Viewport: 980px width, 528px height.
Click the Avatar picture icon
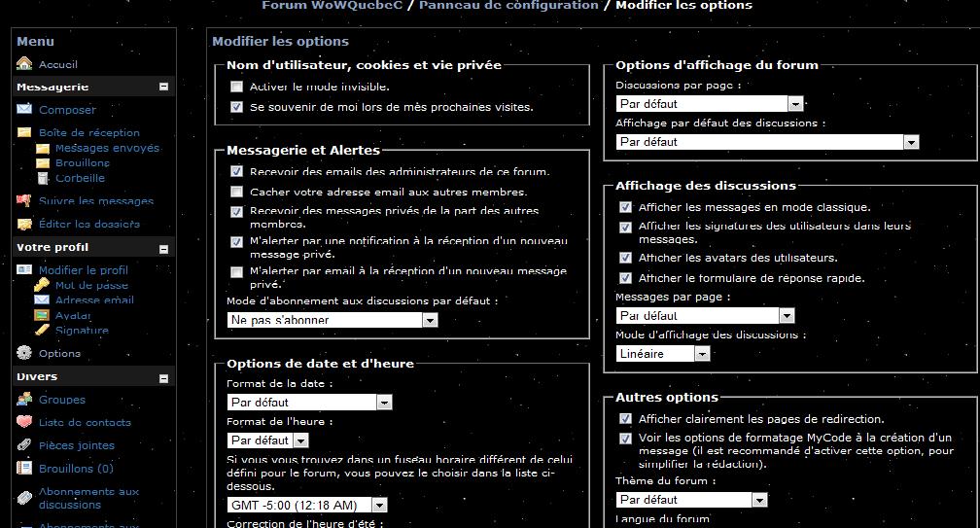coord(42,315)
